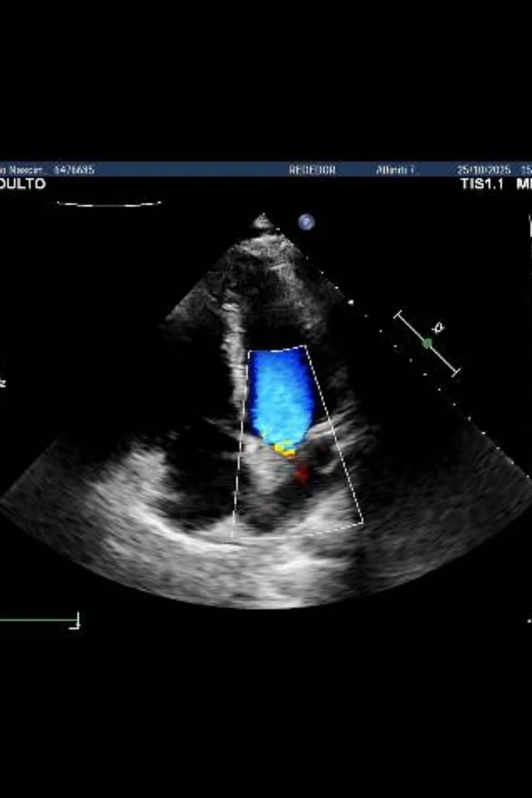Select the green focal zone dot
This screenshot has width=532, height=798.
pos(427,343)
